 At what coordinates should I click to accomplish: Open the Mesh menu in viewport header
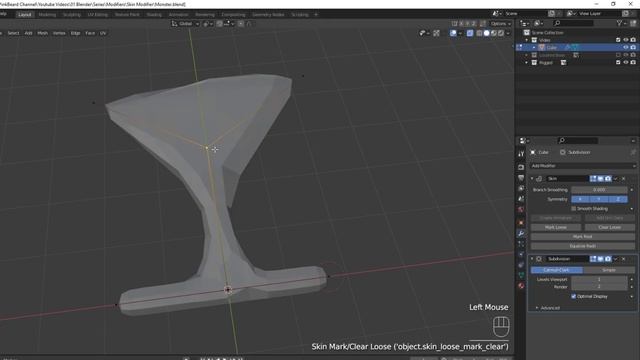pos(42,33)
